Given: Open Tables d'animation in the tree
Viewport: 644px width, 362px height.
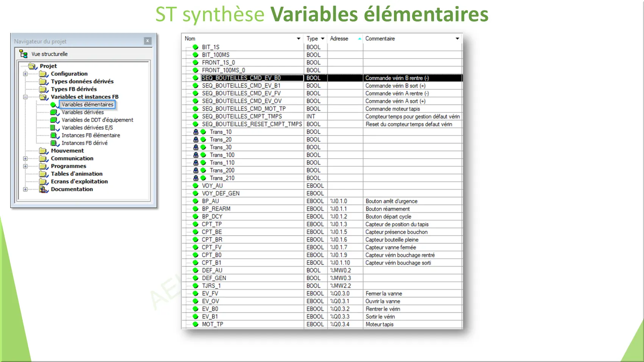Looking at the screenshot, I should [77, 174].
